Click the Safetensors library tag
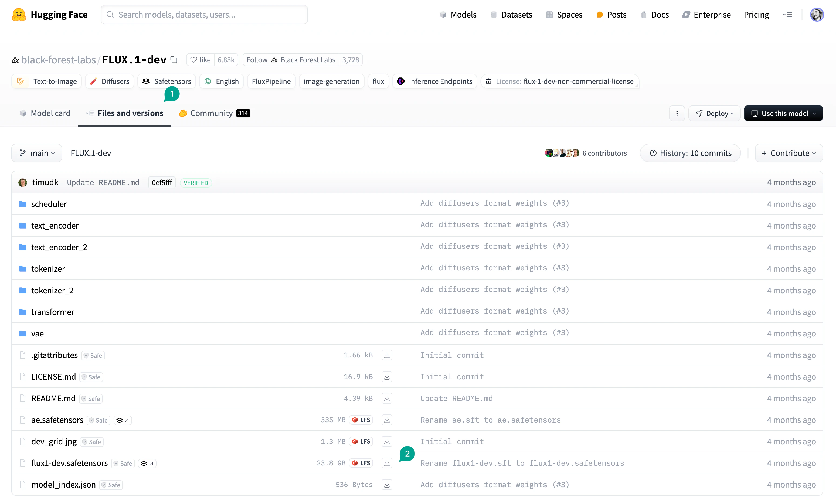The image size is (836, 504). 166,81
